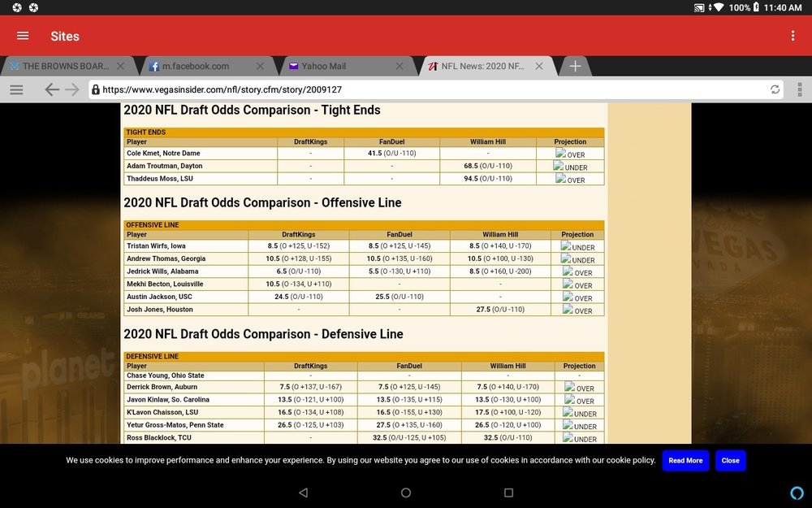Select Jedrick Wills, Alabama player name

coord(162,271)
